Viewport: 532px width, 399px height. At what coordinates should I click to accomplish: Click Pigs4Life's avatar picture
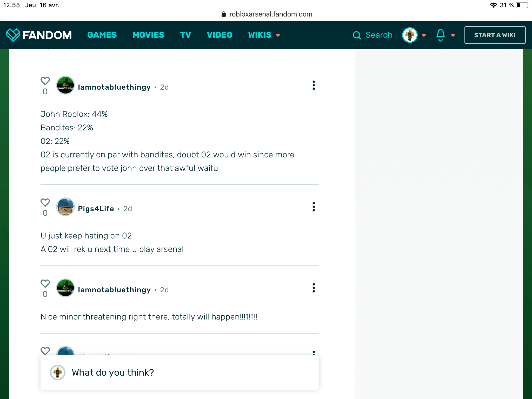(65, 207)
